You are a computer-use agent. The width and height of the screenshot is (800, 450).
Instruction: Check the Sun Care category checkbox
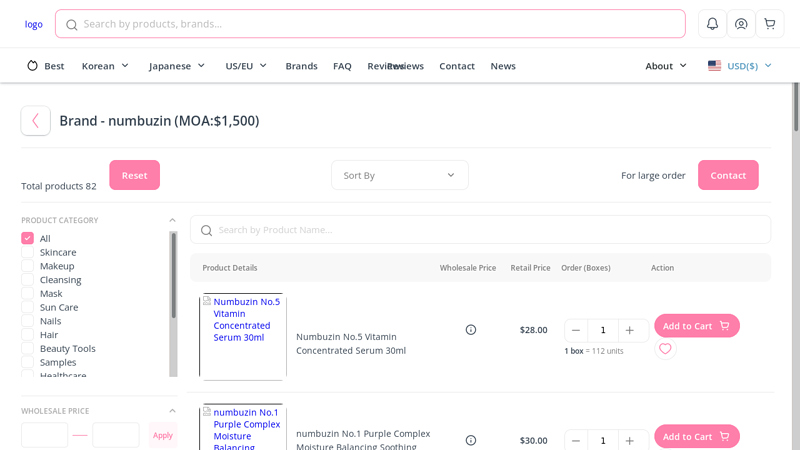(28, 307)
